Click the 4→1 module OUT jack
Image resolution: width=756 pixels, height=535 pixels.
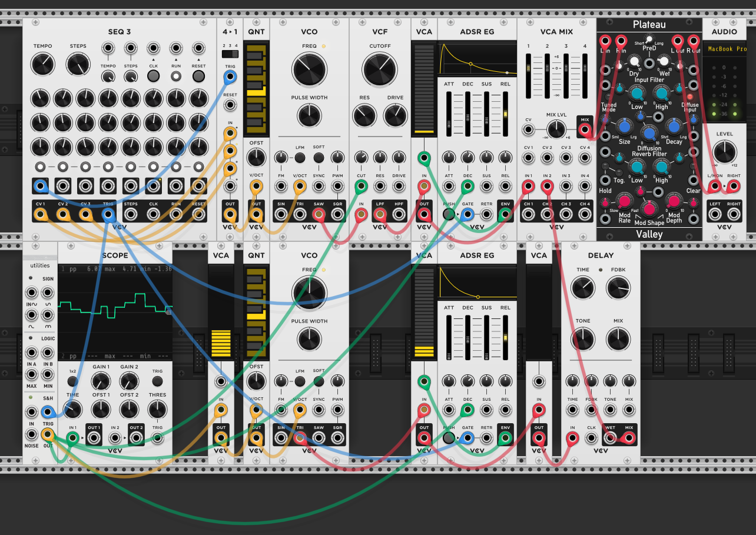click(230, 214)
